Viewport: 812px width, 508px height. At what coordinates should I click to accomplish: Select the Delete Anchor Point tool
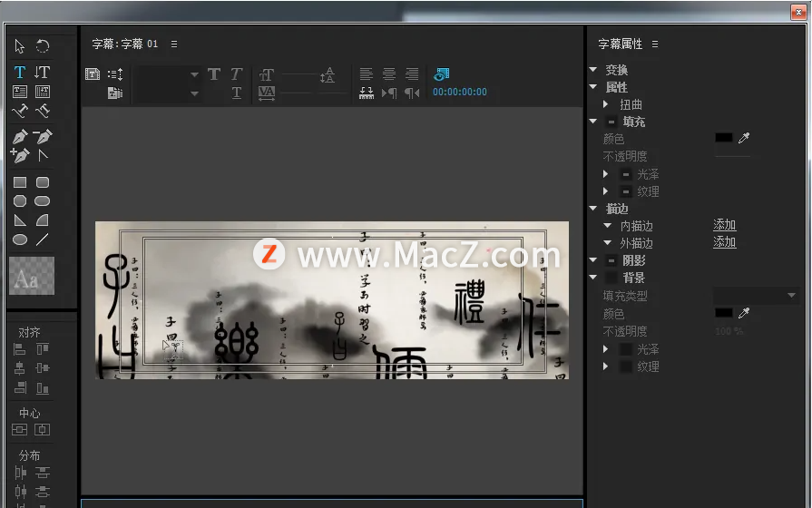[x=43, y=137]
